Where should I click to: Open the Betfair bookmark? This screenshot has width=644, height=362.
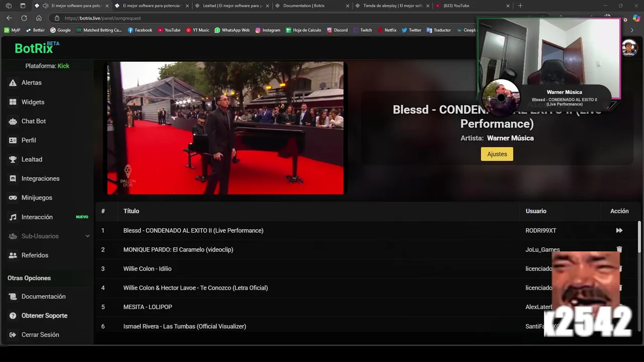[x=35, y=30]
